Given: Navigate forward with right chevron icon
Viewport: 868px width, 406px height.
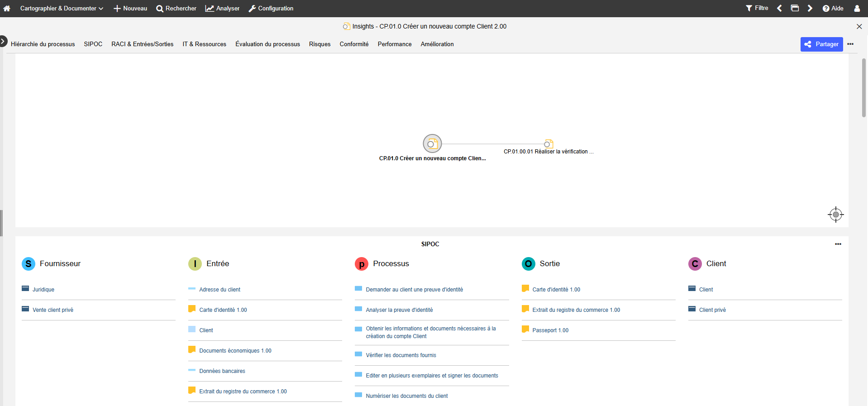Looking at the screenshot, I should tap(810, 9).
